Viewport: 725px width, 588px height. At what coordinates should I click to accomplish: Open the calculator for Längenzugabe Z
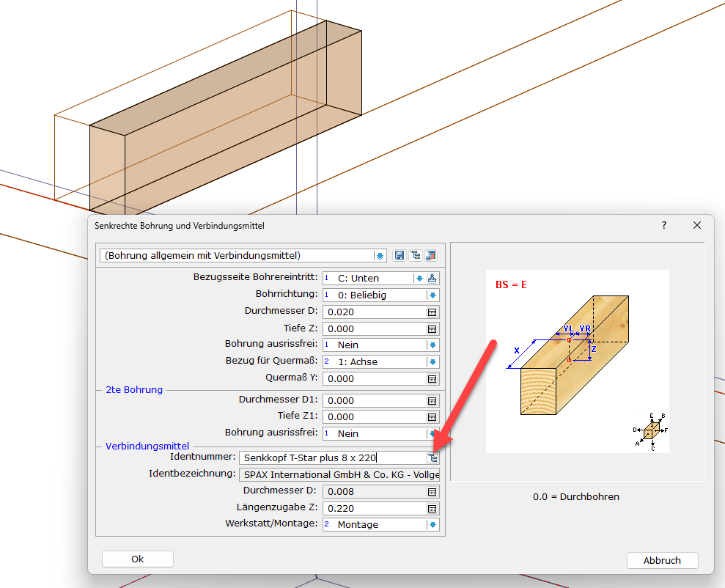[433, 508]
